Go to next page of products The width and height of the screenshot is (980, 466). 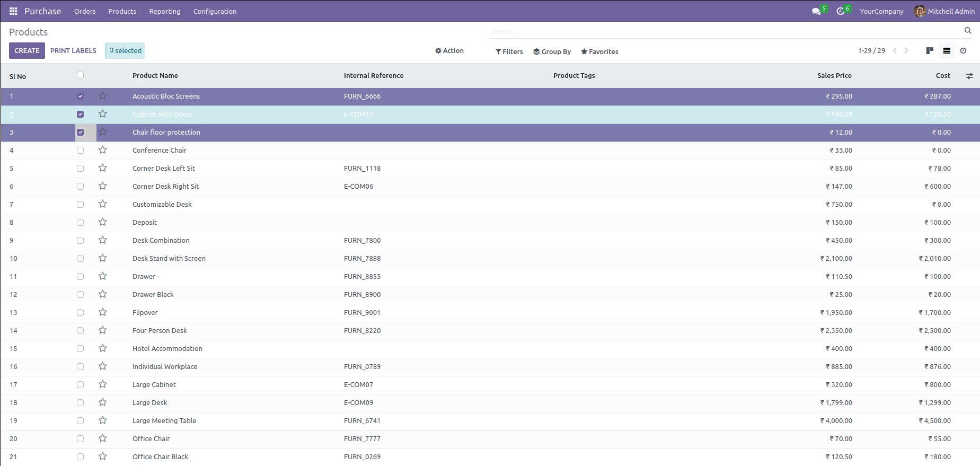tap(906, 50)
